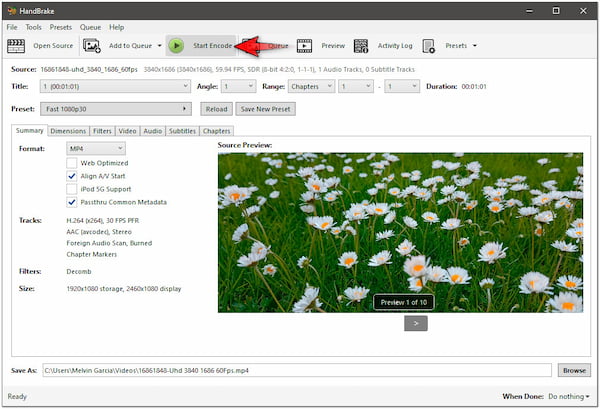Viewport: 600px width, 409px height.
Task: Enable iPod 5G Support checkbox
Action: coord(72,189)
